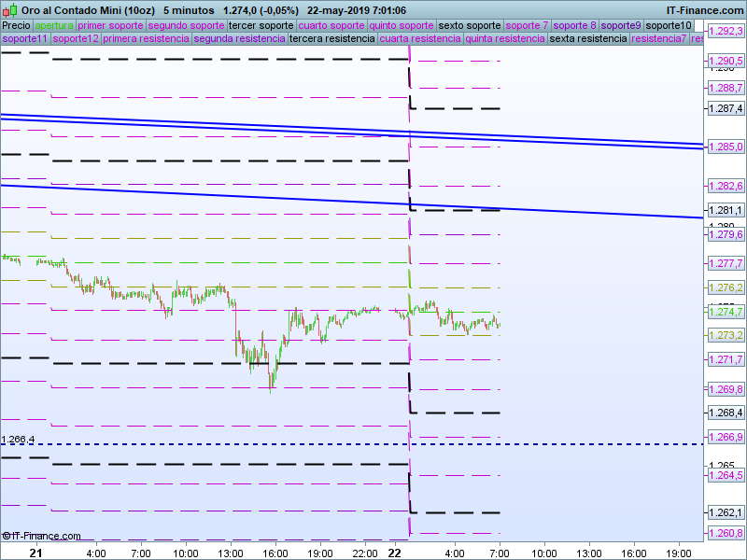Open the 'cuarto soporte' indicator label
The image size is (747, 560).
point(331,26)
